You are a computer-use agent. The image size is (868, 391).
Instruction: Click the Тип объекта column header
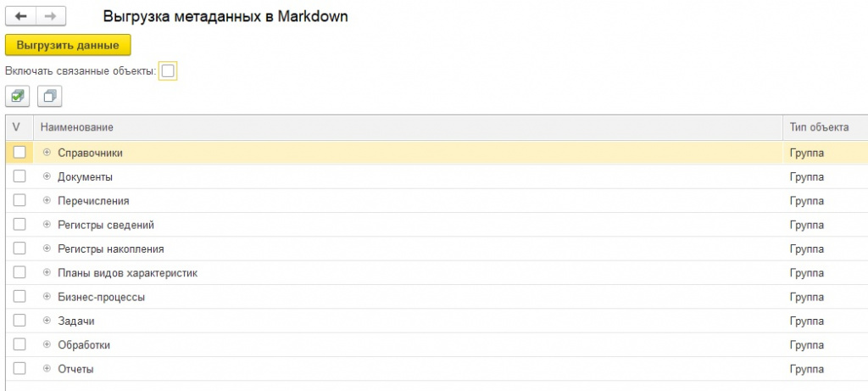point(819,127)
